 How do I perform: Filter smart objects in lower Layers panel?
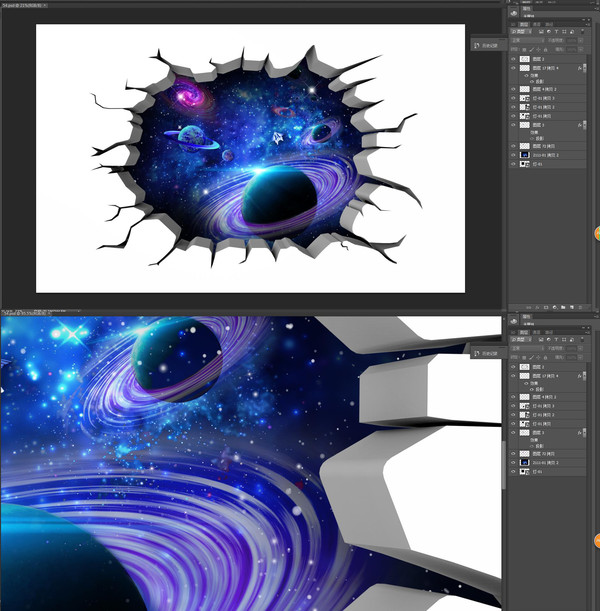pyautogui.click(x=572, y=339)
